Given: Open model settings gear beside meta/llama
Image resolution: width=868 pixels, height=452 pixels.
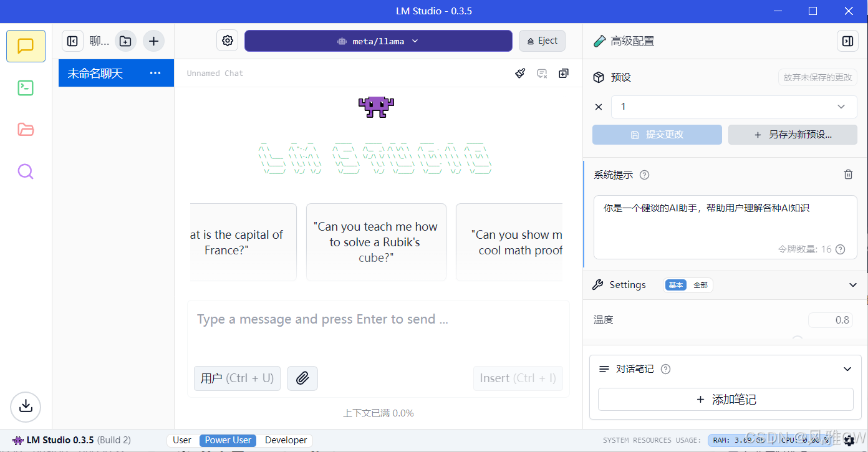Looking at the screenshot, I should (228, 41).
